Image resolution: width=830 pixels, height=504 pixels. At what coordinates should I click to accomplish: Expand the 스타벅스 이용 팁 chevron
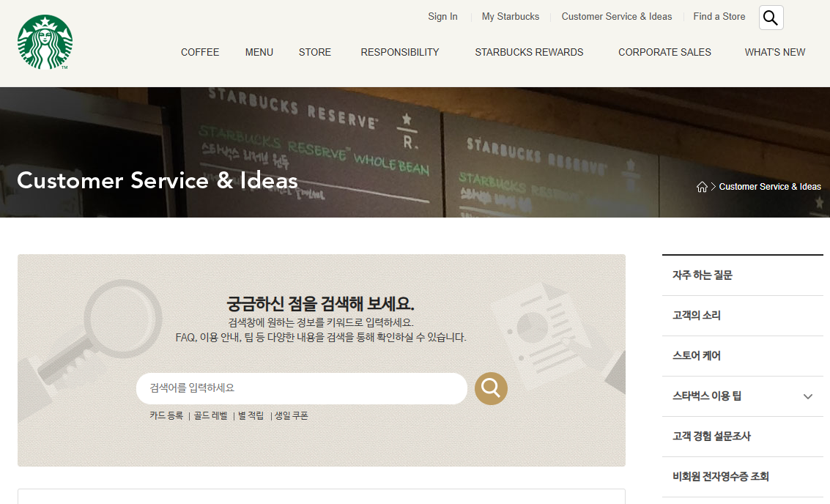808,396
